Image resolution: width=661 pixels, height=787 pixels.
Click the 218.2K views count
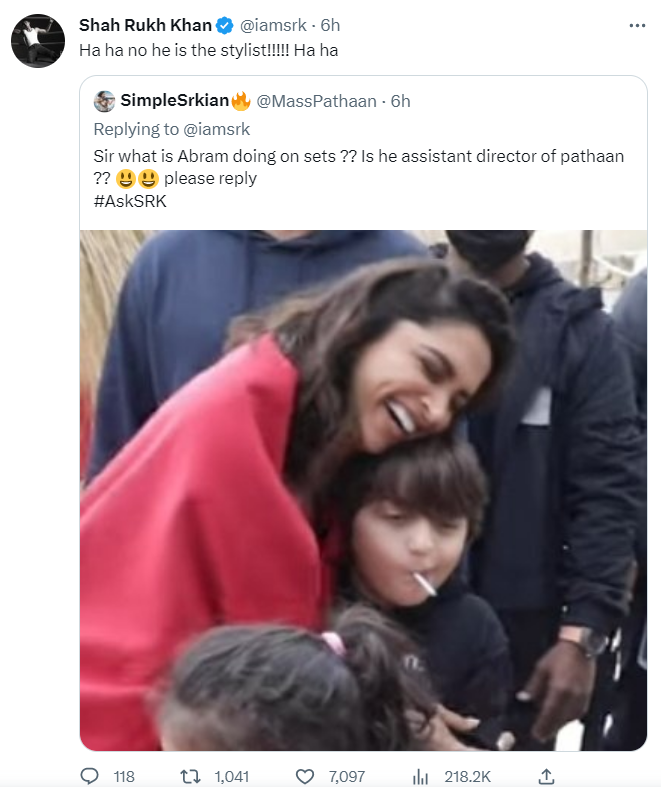pyautogui.click(x=468, y=775)
